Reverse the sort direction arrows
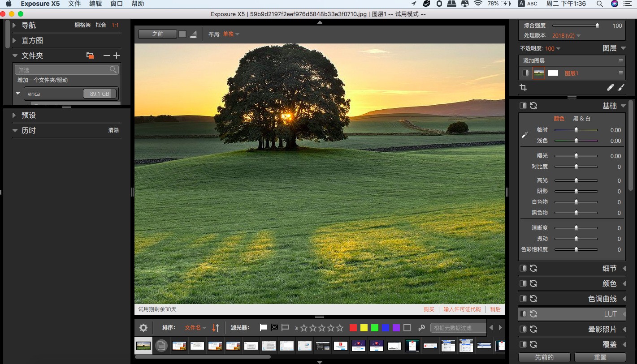 click(x=216, y=328)
